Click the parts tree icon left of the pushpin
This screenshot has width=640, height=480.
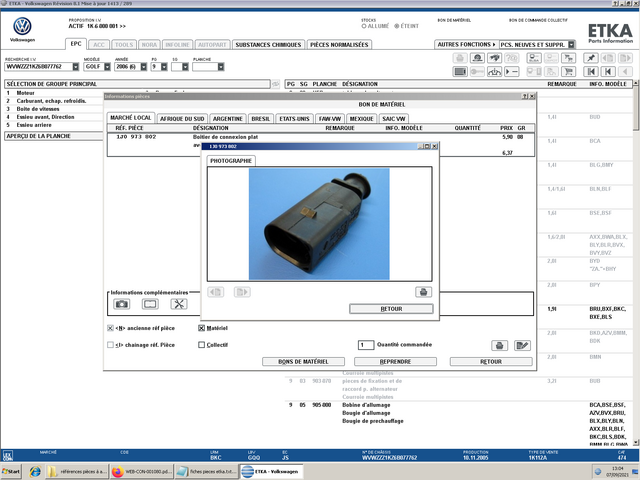[568, 58]
